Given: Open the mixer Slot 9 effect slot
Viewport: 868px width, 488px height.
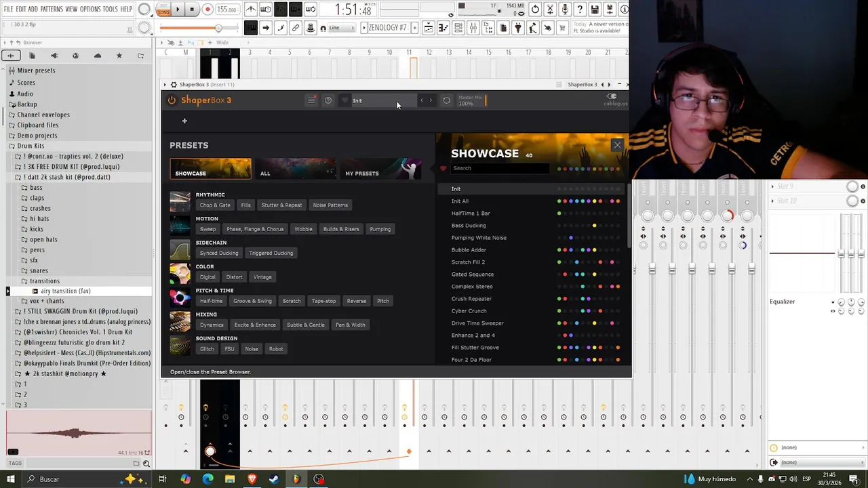Looking at the screenshot, I should click(807, 186).
